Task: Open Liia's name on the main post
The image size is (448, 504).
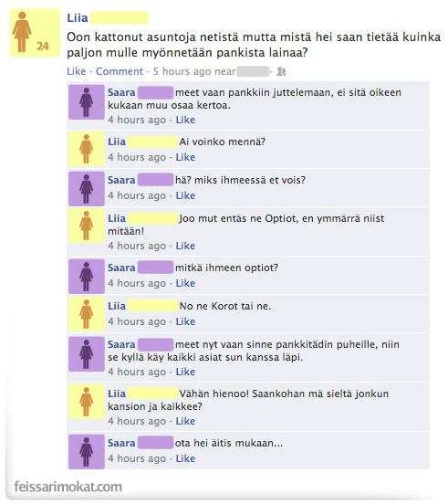Action: (x=77, y=18)
